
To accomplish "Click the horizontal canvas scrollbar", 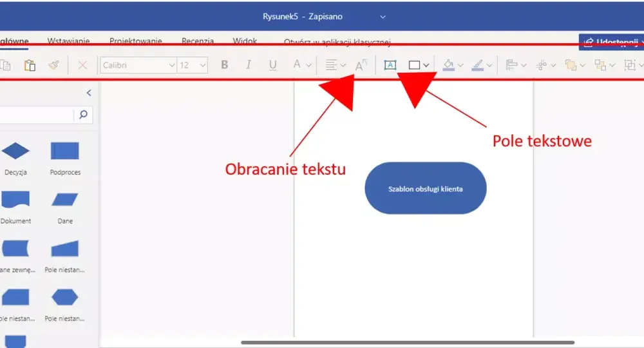I will click(408, 342).
